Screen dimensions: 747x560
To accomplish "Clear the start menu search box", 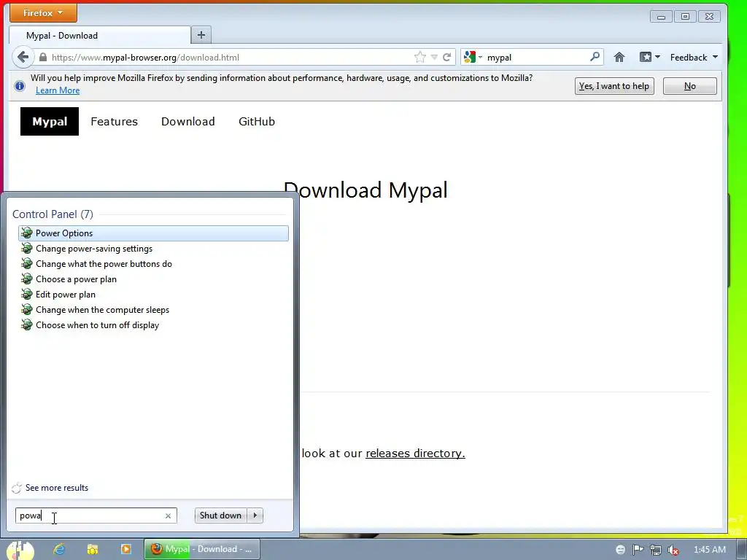I will [168, 516].
